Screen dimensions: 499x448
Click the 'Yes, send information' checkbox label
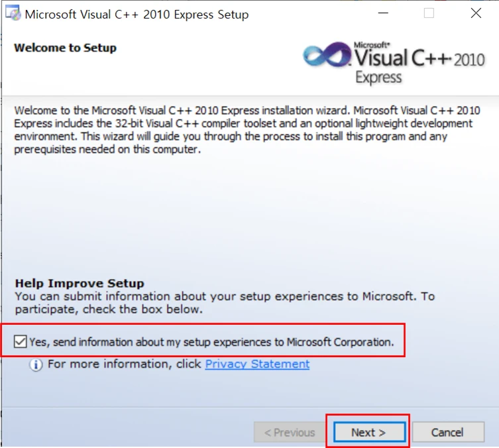pos(211,342)
